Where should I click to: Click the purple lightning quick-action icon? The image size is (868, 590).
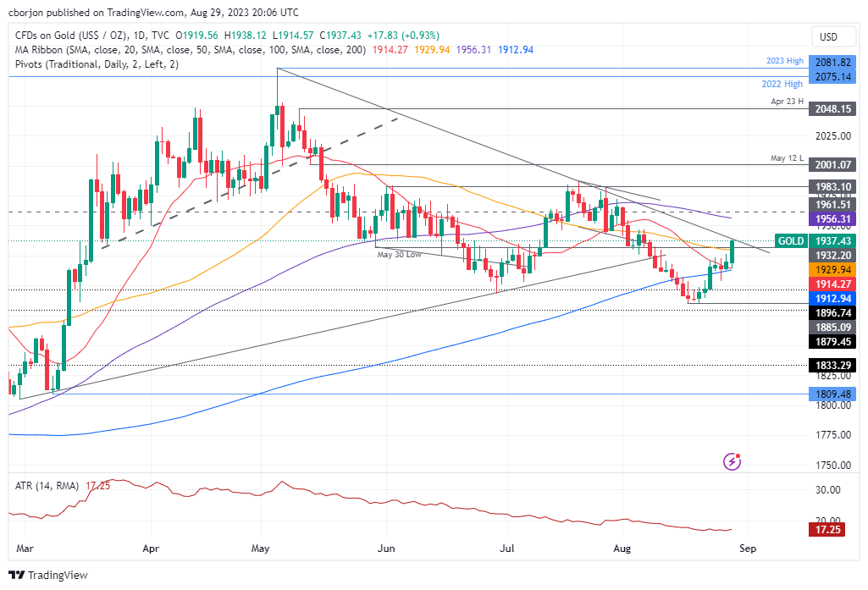730,460
